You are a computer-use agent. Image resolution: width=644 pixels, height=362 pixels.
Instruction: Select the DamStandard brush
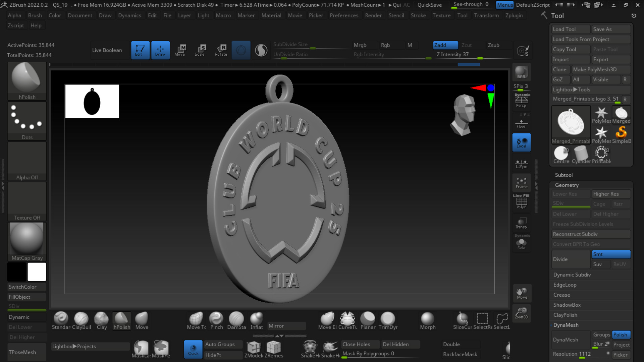pos(236,321)
